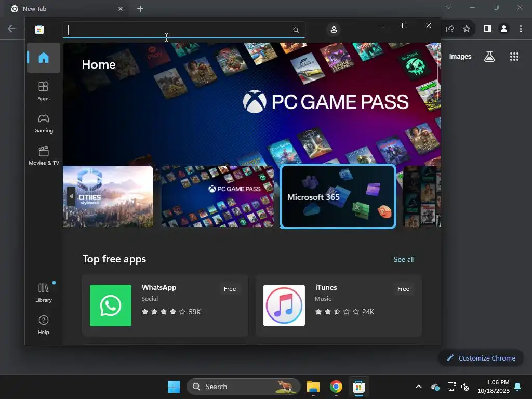The width and height of the screenshot is (532, 399).
Task: Click the Images link on Chrome new tab
Action: click(460, 57)
